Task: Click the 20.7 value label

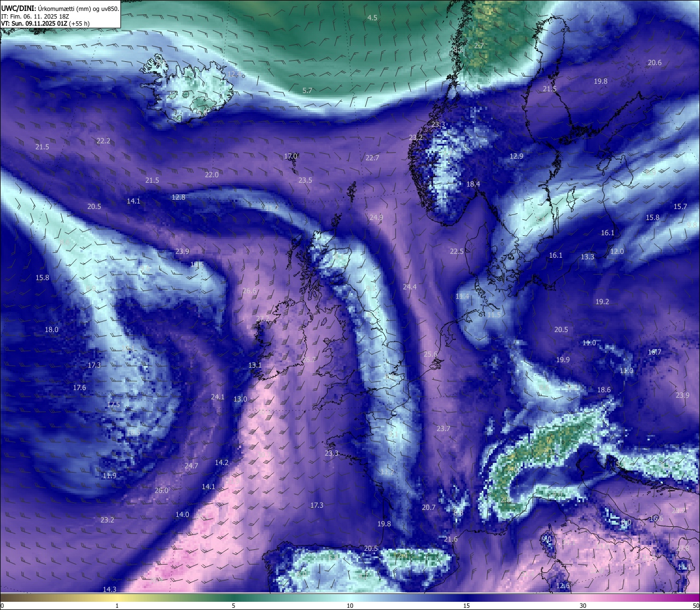Action: click(x=429, y=508)
